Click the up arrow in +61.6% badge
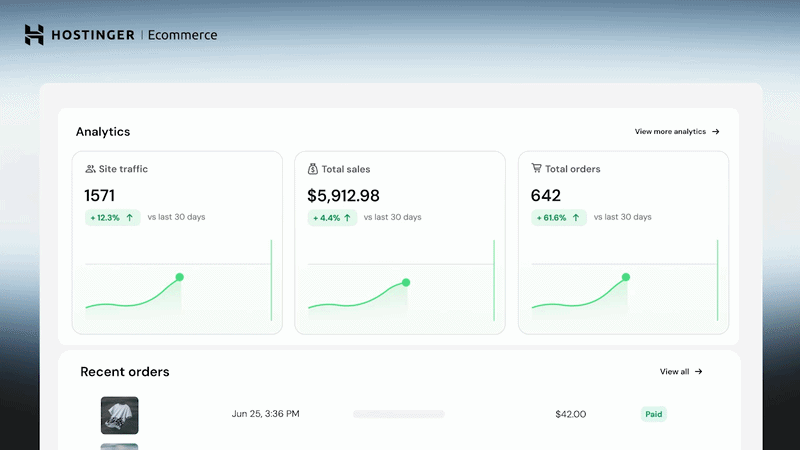 point(576,217)
